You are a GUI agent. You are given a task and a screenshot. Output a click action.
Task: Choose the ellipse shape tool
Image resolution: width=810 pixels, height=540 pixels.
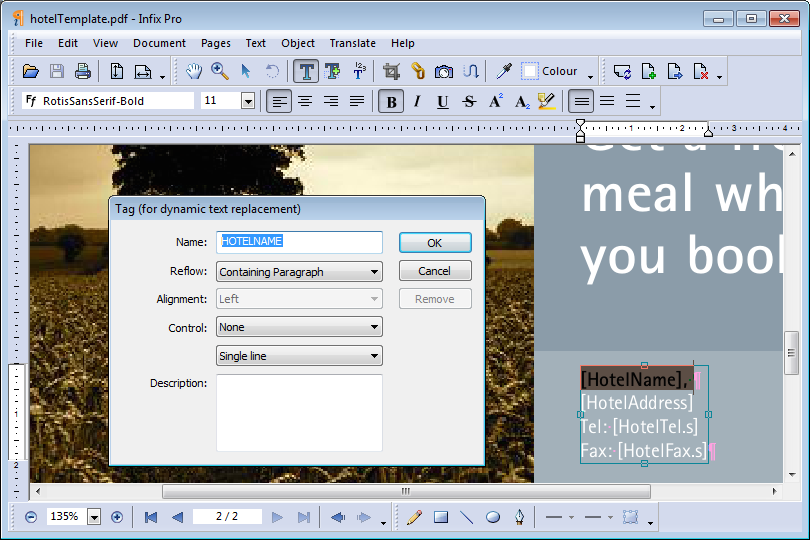click(493, 517)
